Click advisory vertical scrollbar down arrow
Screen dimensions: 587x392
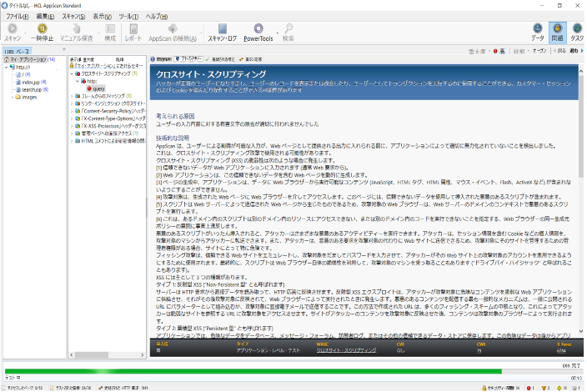pyautogui.click(x=580, y=332)
